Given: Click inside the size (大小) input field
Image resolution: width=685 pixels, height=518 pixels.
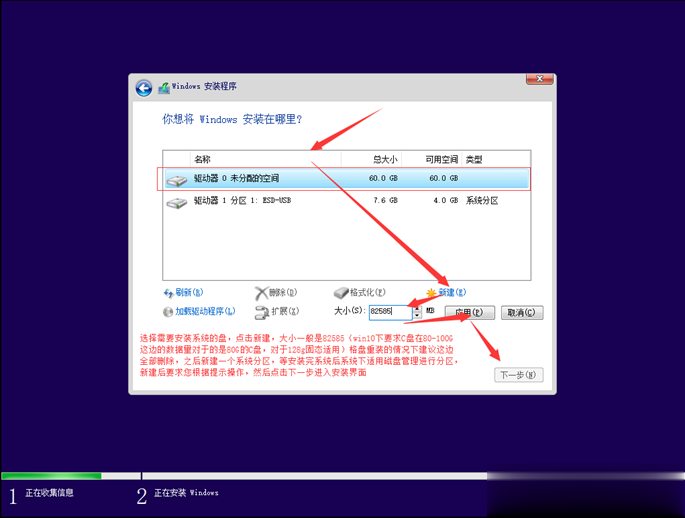Looking at the screenshot, I should click(388, 312).
